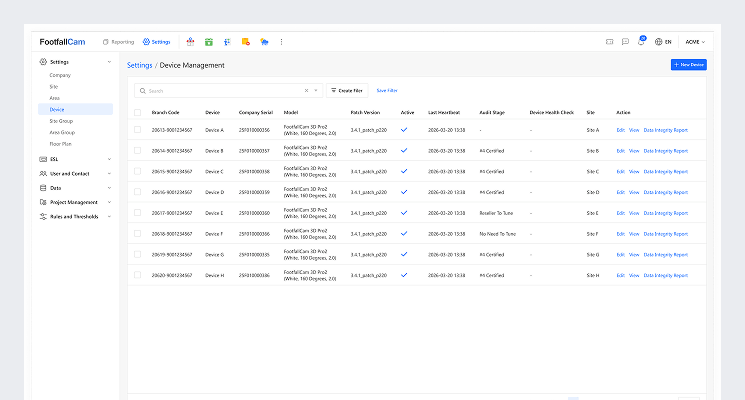Click the mail envelope icon in header
The image size is (745, 400).
tap(609, 42)
